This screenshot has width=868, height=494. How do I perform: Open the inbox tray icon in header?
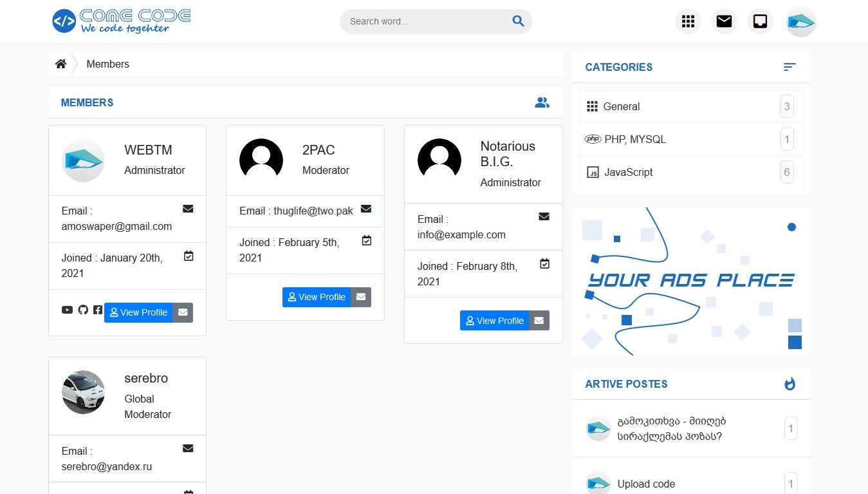(760, 21)
